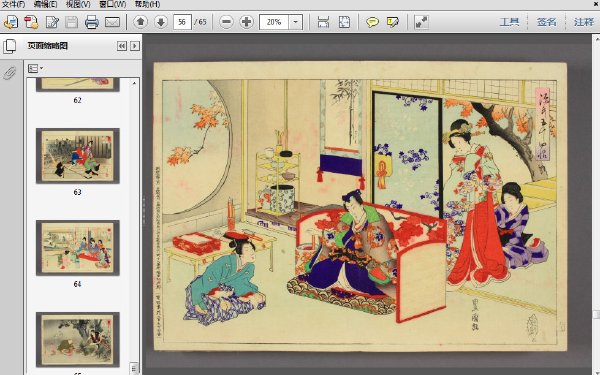Screen dimensions: 600x375
Task: Click the right arrow button in panel header
Action: (135, 46)
